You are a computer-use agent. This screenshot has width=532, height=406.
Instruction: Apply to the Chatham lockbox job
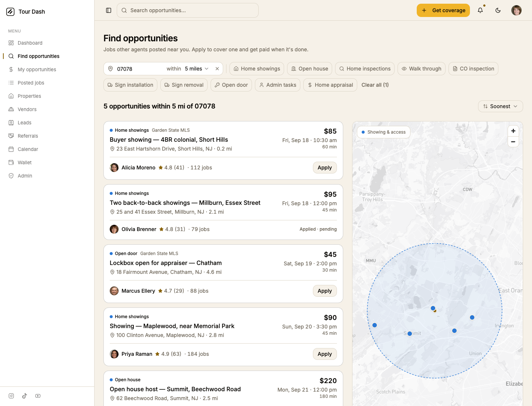tap(325, 291)
